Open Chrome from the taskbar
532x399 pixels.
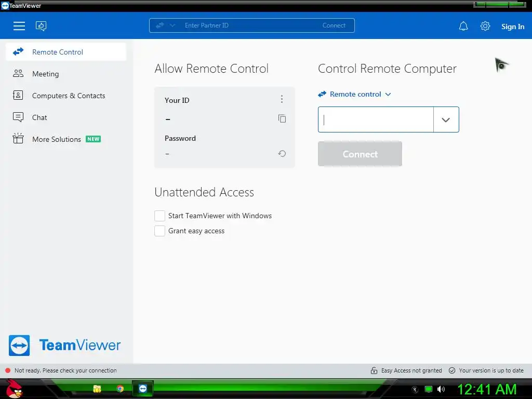point(120,389)
